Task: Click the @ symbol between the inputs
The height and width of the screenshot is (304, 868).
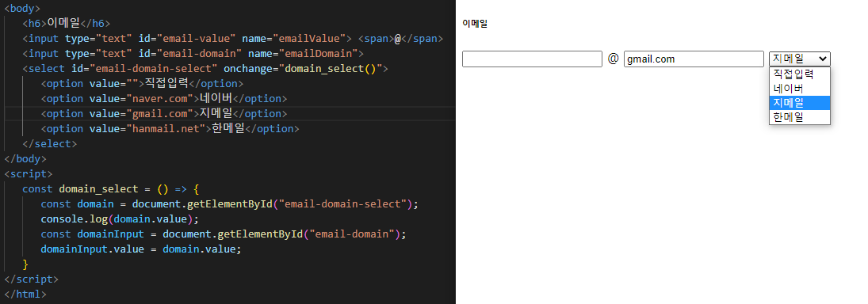Action: (613, 59)
